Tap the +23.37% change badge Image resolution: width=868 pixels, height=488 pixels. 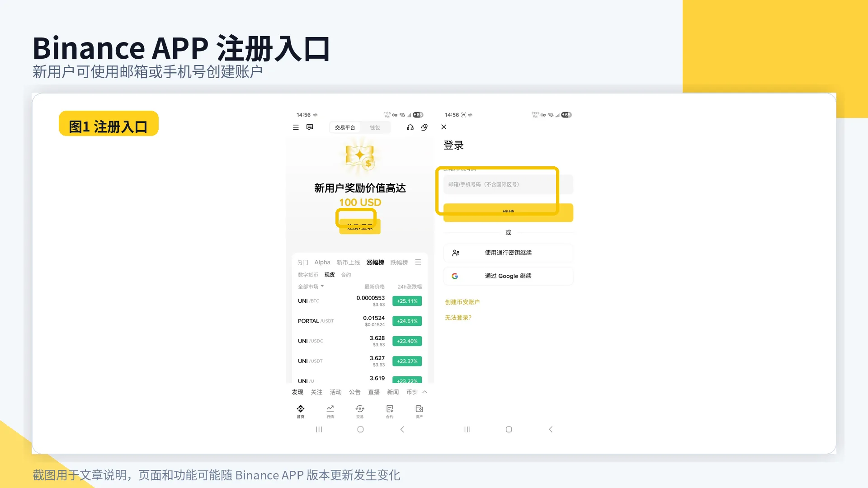[x=407, y=361]
